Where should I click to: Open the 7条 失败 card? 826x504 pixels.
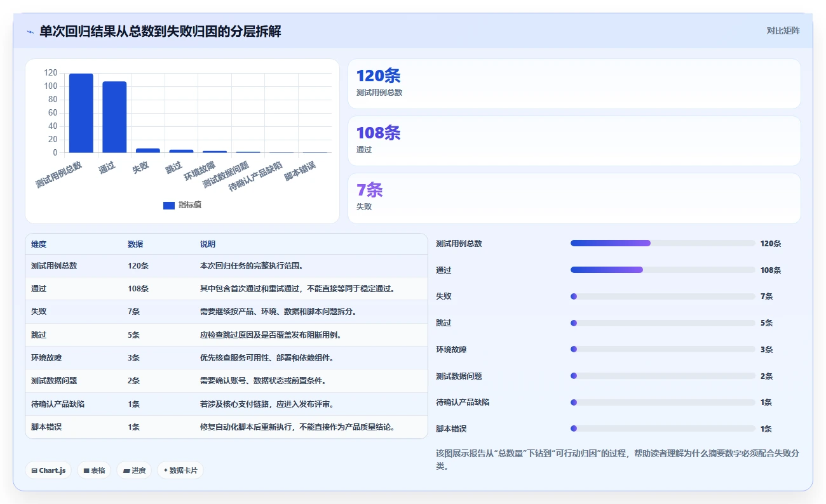[574, 198]
